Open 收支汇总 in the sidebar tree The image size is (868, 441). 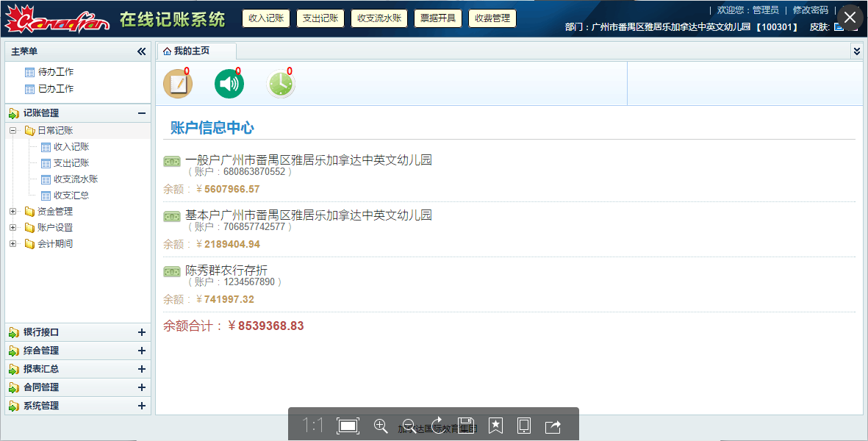pos(71,196)
